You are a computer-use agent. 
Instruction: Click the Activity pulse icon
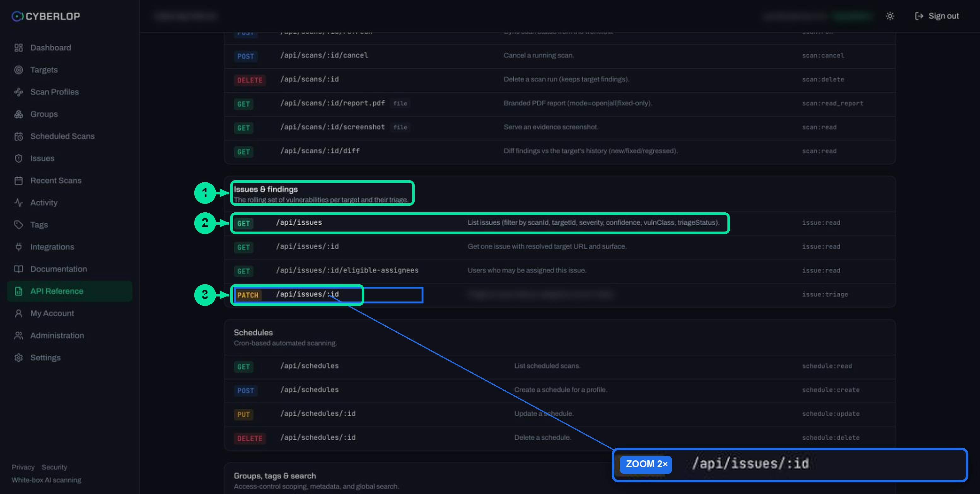18,203
